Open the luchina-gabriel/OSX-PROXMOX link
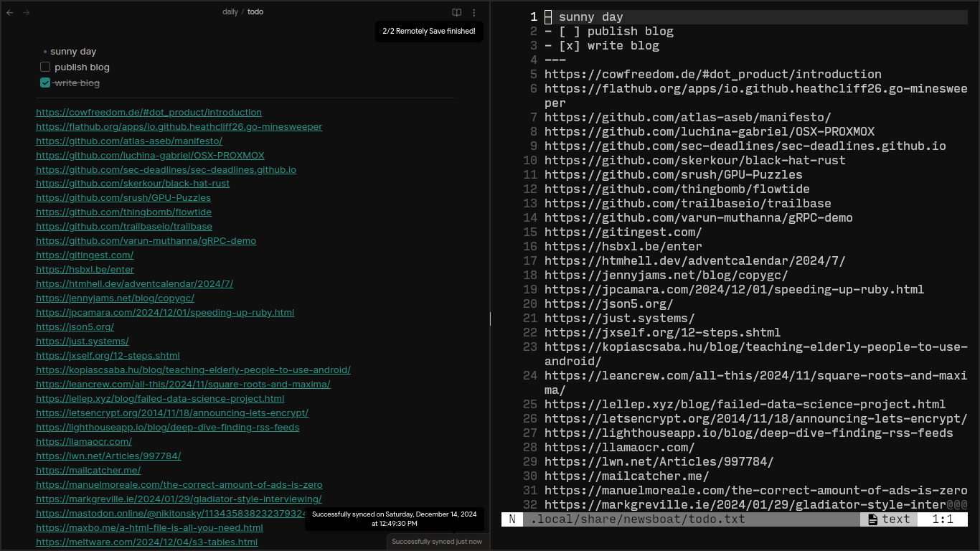The width and height of the screenshot is (980, 551). 150,155
